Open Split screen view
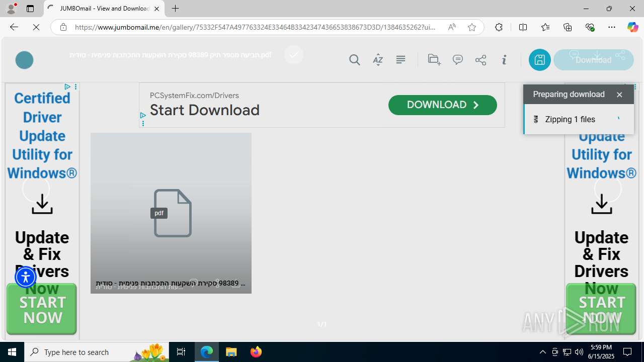The height and width of the screenshot is (362, 644). pos(523,27)
